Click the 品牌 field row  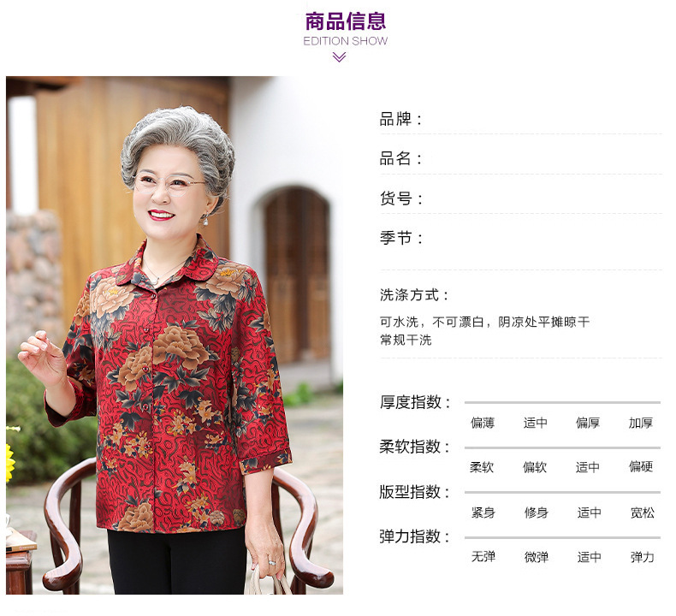[x=520, y=120]
